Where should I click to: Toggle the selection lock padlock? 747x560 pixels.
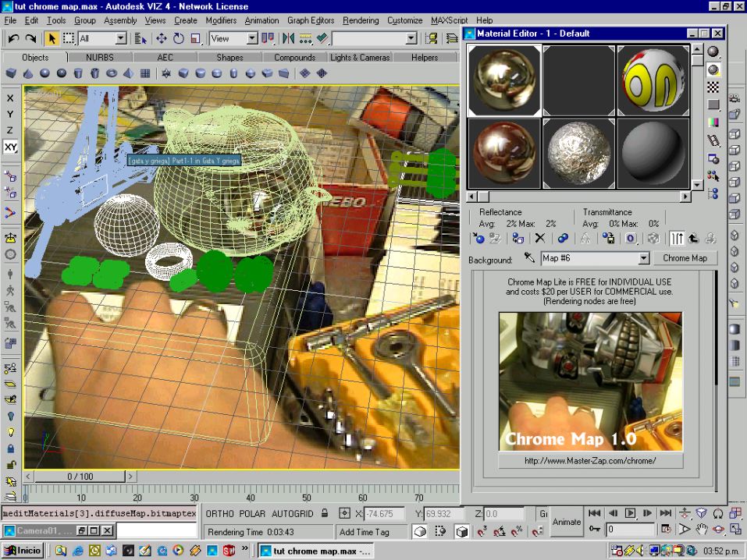(325, 513)
